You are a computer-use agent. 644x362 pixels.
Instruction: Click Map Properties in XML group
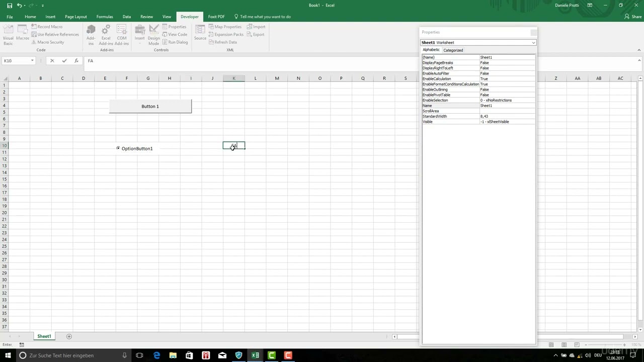click(x=225, y=27)
